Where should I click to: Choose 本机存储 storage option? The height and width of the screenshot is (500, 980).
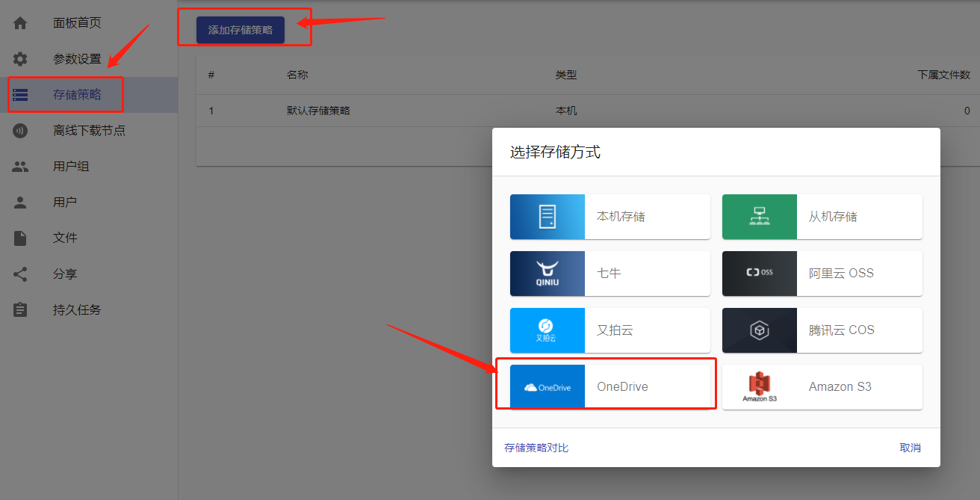[610, 217]
